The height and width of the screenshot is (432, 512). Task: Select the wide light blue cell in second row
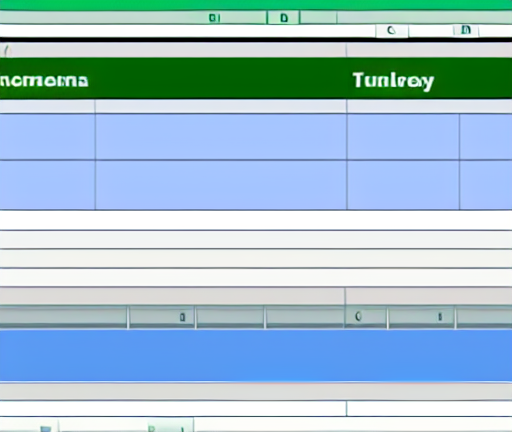tap(221, 185)
